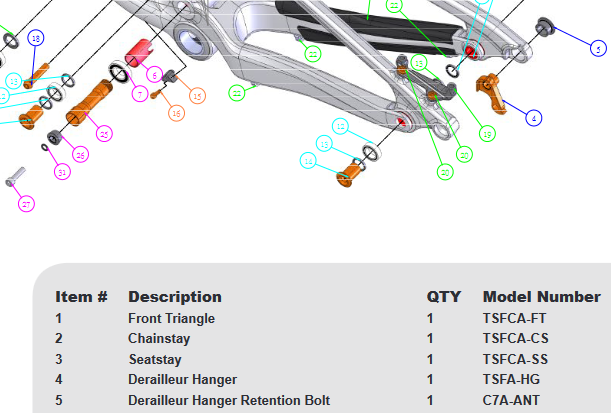Viewport: 611px width, 413px height.
Task: Select the Front Triangle row description
Action: point(171,319)
